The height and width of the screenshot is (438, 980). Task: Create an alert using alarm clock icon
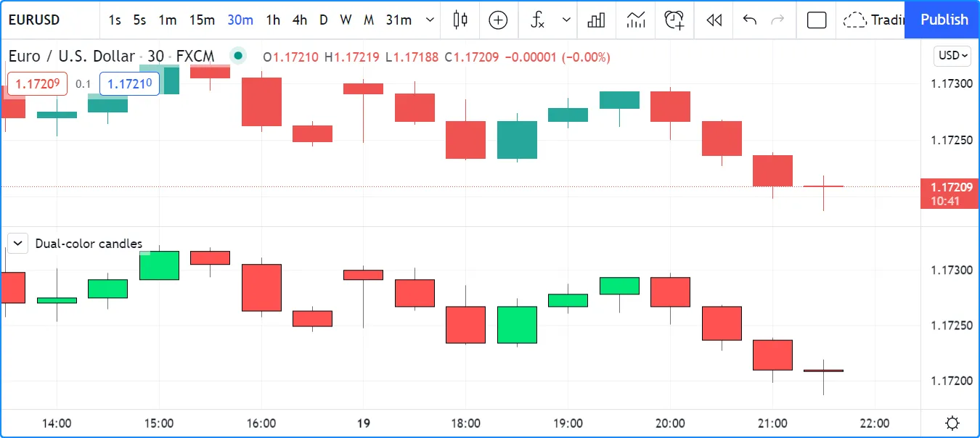click(x=674, y=20)
